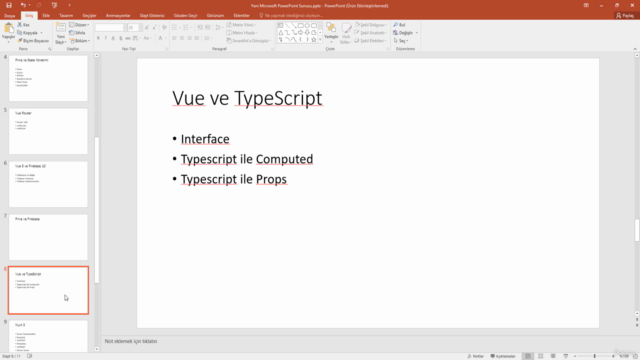Switch to the Tasarım tab
Screen dimensions: 640x360
pyautogui.click(x=66, y=16)
